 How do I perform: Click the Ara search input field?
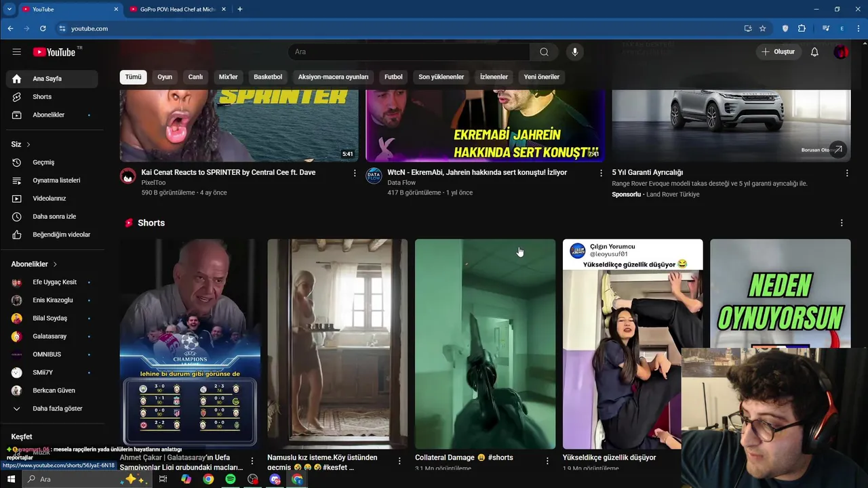coord(409,52)
